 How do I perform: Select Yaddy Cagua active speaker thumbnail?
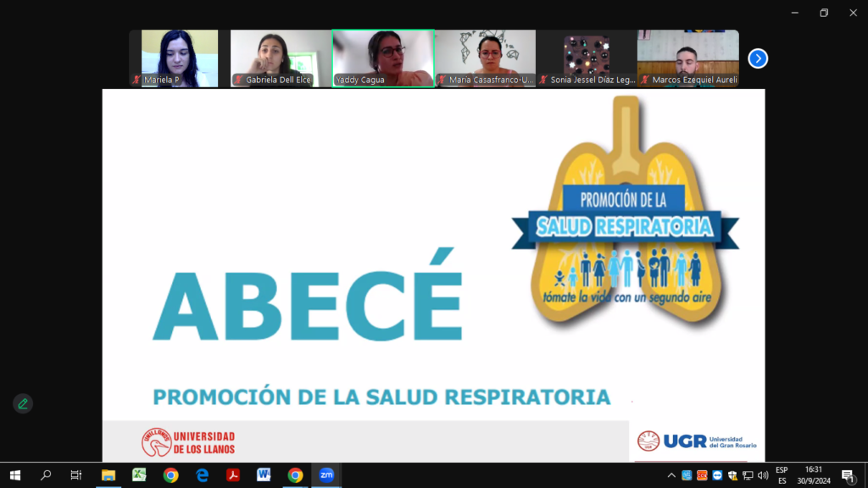383,58
